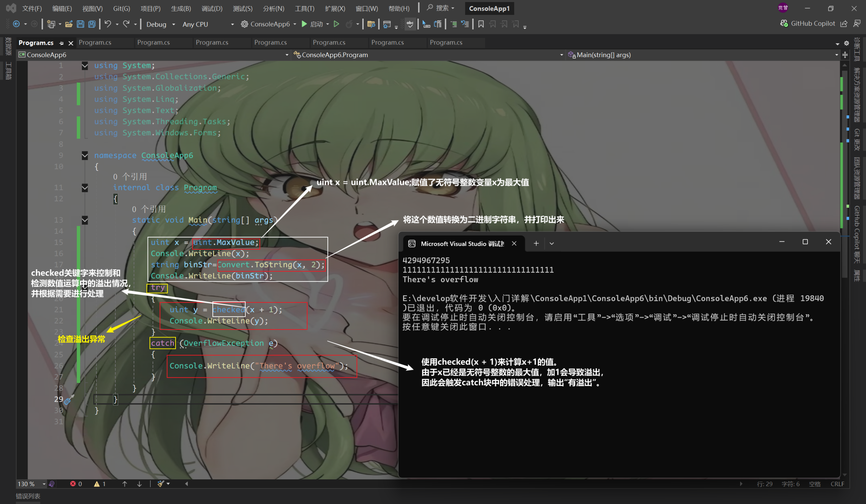Screen dimensions: 866x504
Task: Open the active documents list dropdown arrow
Action: click(837, 44)
